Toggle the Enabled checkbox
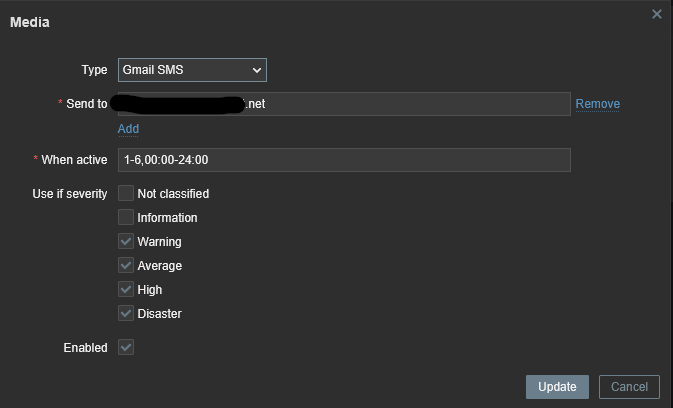 tap(126, 347)
